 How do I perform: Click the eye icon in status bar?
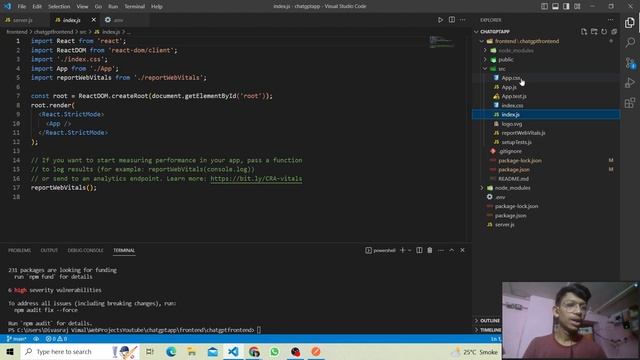36,339
